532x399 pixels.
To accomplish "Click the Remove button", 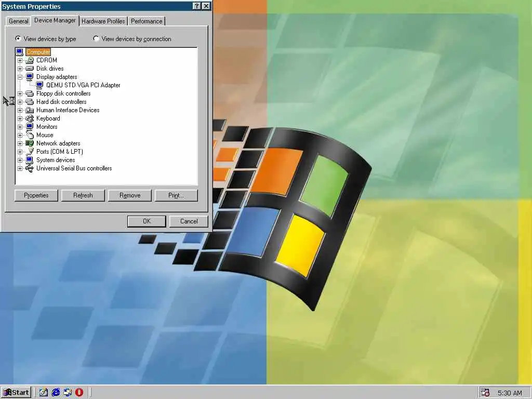I will [130, 195].
